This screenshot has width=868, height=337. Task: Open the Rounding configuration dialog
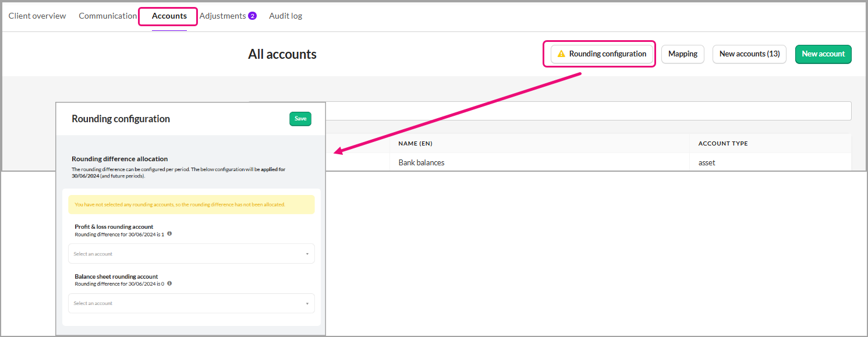[x=604, y=54]
